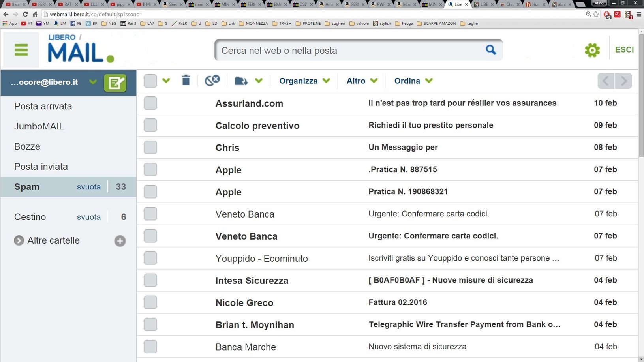Select the Nicole Greco message checkbox
The width and height of the screenshot is (644, 362).
coord(150,302)
